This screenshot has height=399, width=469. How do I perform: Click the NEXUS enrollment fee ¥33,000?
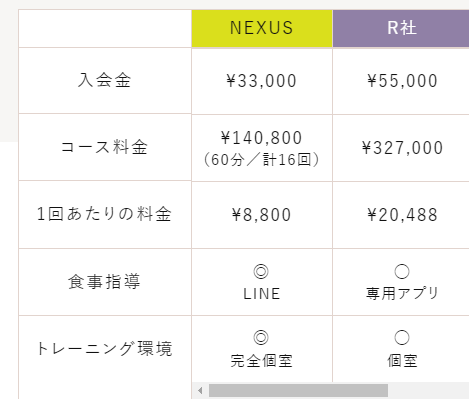pyautogui.click(x=261, y=81)
